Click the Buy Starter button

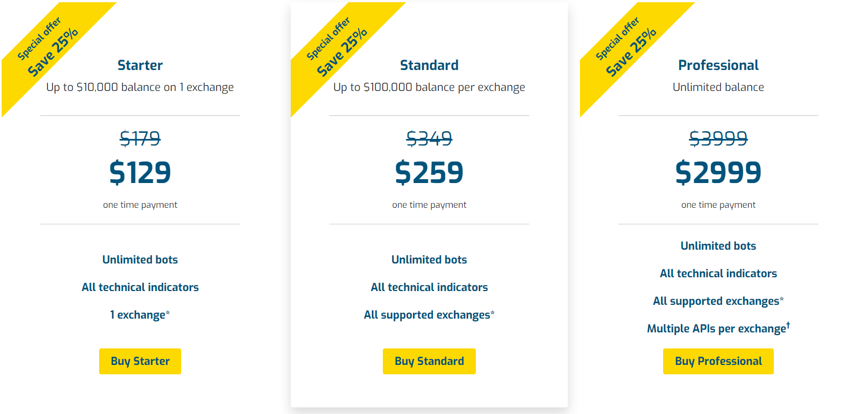[140, 361]
